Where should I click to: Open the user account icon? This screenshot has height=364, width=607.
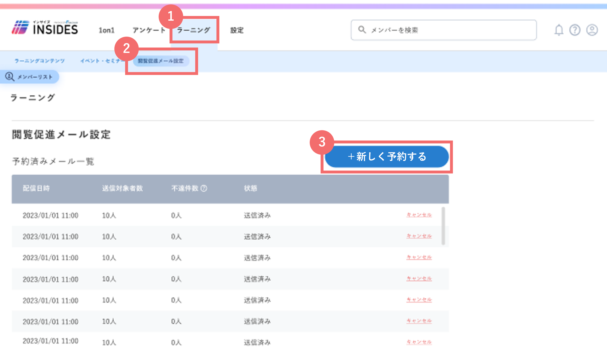[x=592, y=30]
